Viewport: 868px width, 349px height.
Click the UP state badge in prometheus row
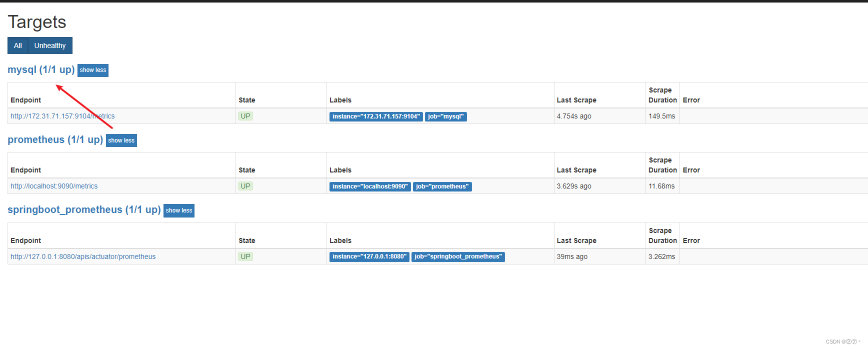pyautogui.click(x=245, y=186)
